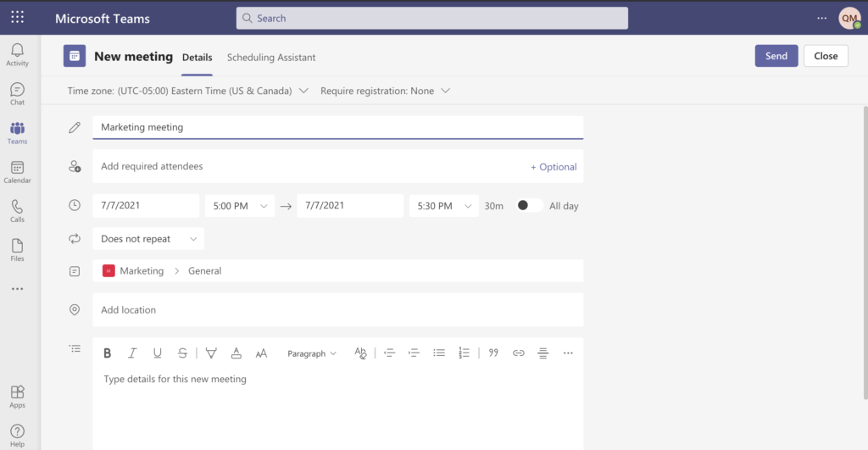This screenshot has width=868, height=450.
Task: Select the end date field after arrow
Action: point(350,205)
